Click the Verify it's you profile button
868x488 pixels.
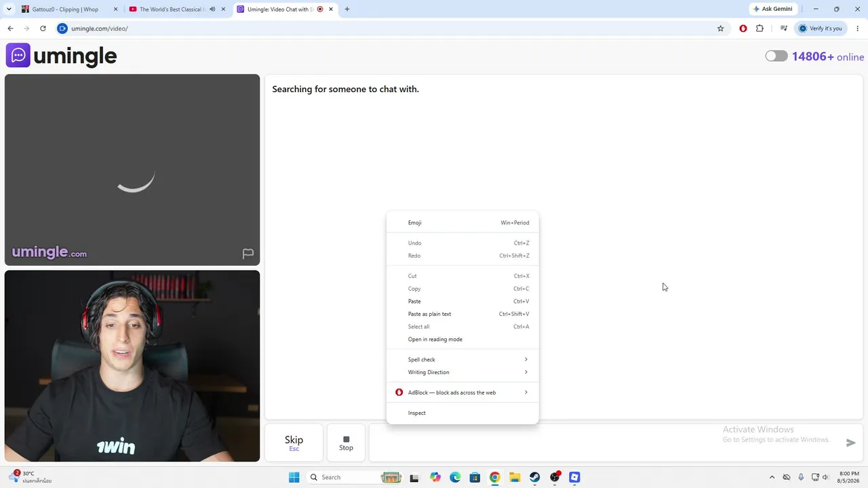(x=821, y=28)
